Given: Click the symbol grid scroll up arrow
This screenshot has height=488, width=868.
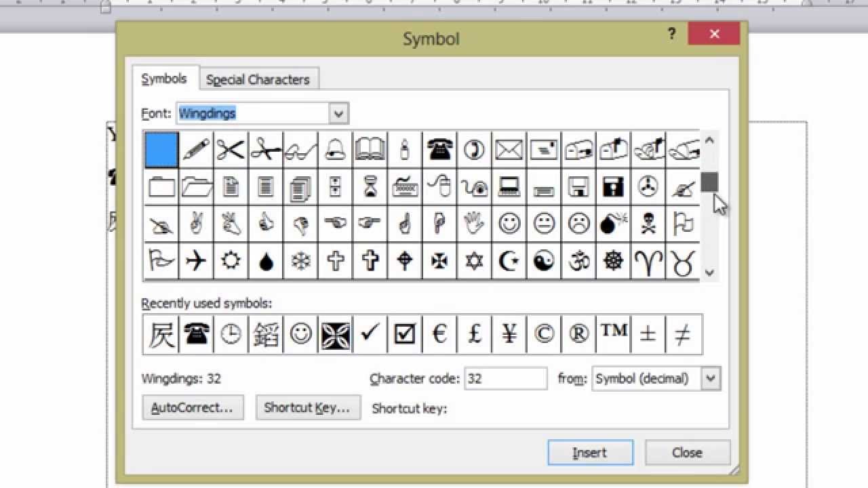Looking at the screenshot, I should tap(709, 140).
